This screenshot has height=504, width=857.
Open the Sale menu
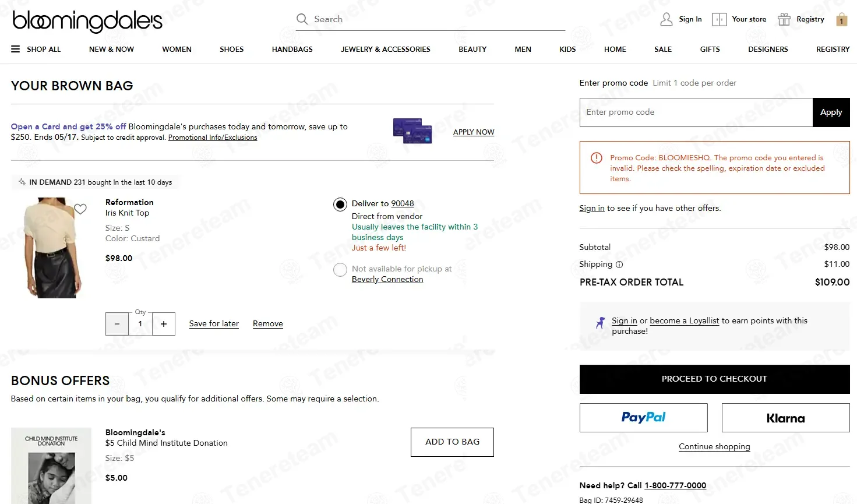coord(663,50)
